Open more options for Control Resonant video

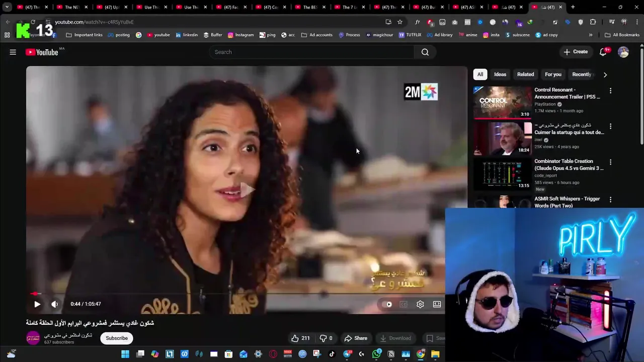(610, 91)
